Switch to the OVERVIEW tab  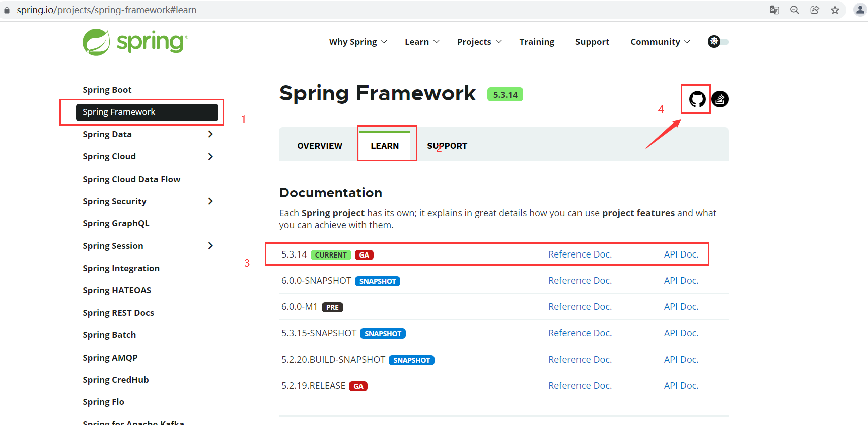(x=320, y=146)
